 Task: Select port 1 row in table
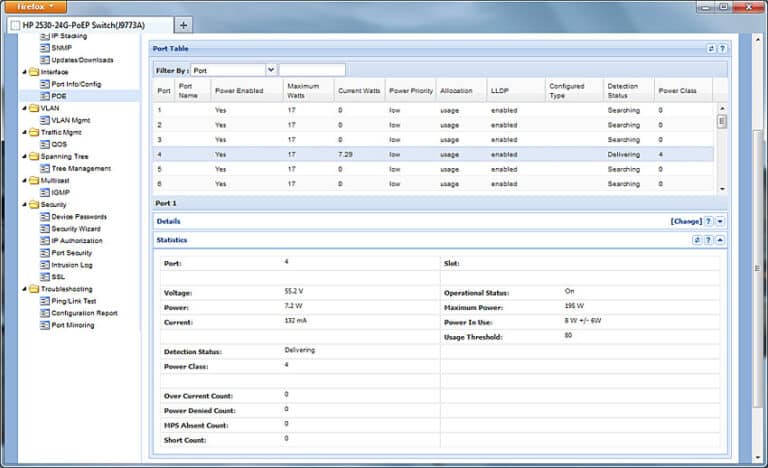coord(433,110)
